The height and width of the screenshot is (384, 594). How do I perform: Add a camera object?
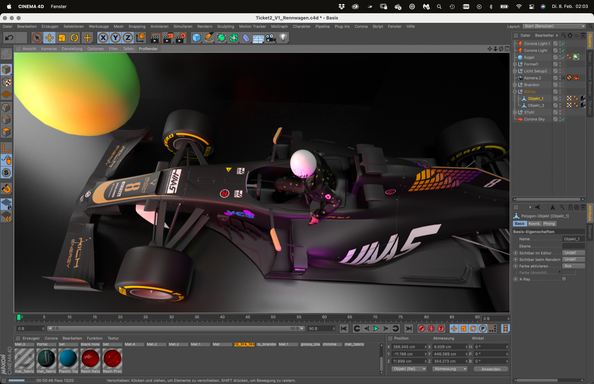270,37
